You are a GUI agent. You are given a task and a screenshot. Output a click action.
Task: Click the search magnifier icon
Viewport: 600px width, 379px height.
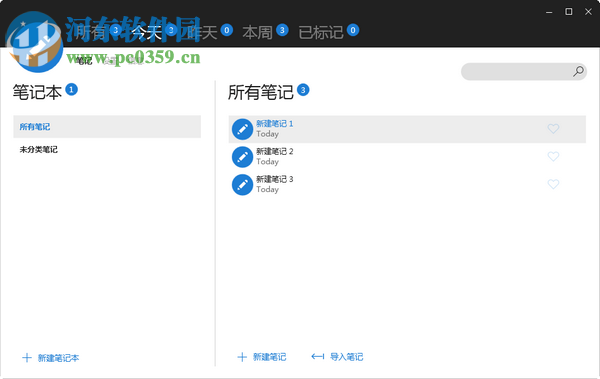click(578, 71)
